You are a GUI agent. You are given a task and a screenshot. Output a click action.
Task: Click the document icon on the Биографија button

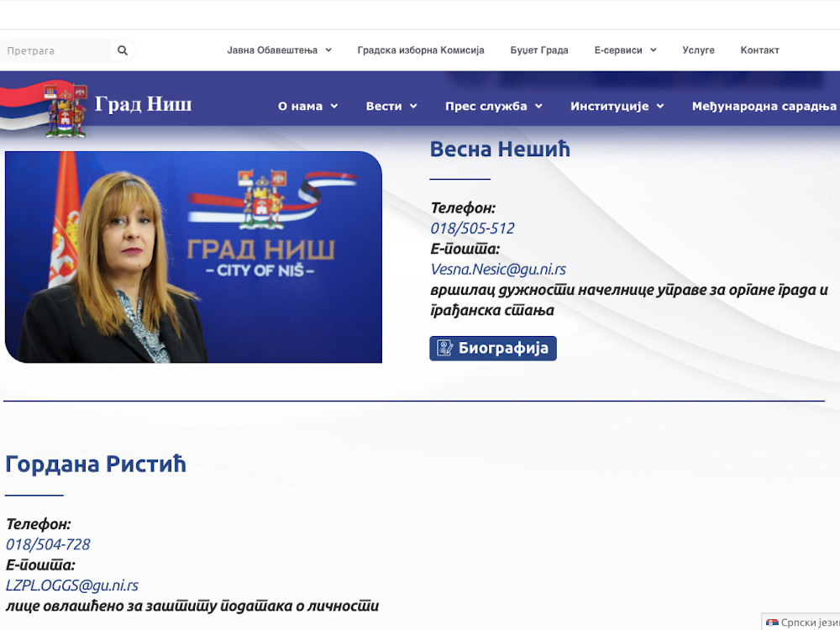click(x=443, y=348)
